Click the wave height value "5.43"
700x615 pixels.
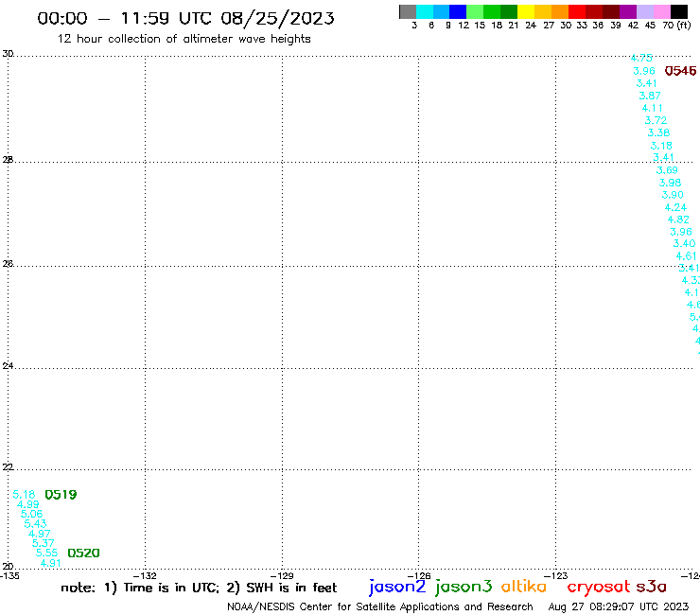point(35,523)
